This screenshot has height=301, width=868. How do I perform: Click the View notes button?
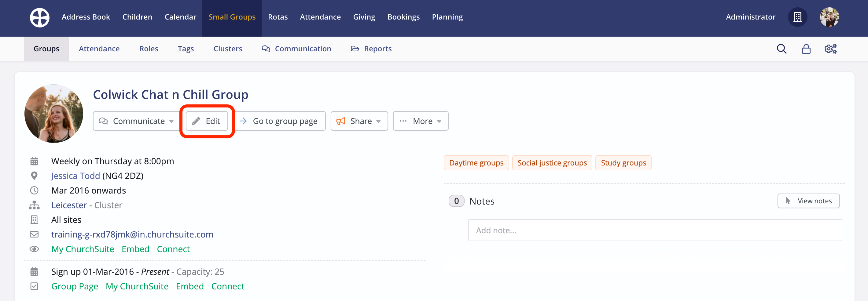click(x=809, y=201)
